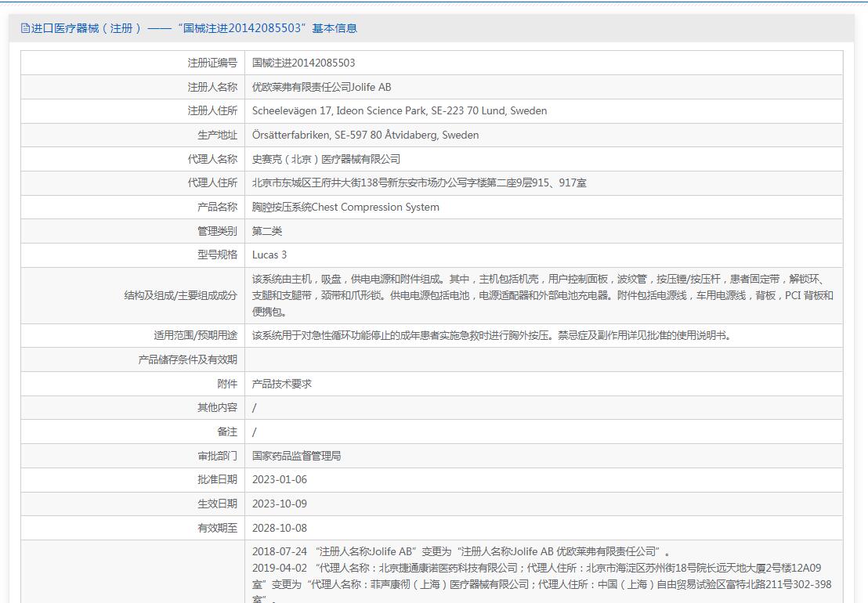This screenshot has width=868, height=603.
Task: Click the intended use description text
Action: click(491, 335)
